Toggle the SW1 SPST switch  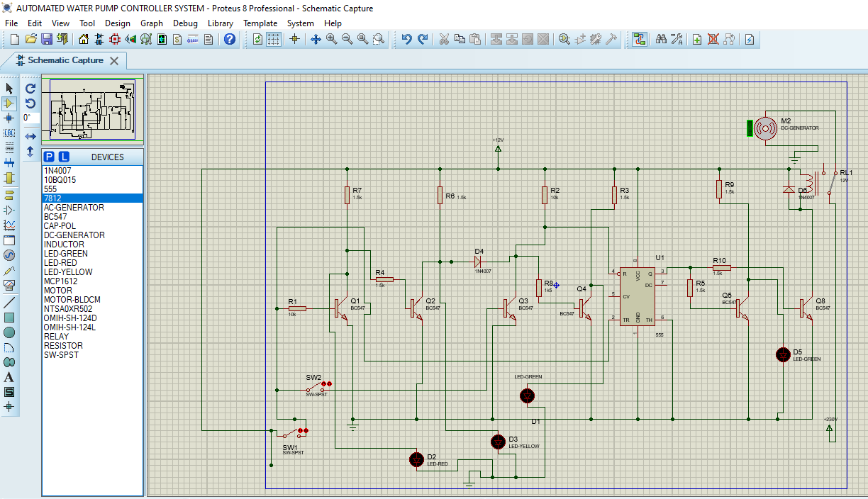[304, 430]
